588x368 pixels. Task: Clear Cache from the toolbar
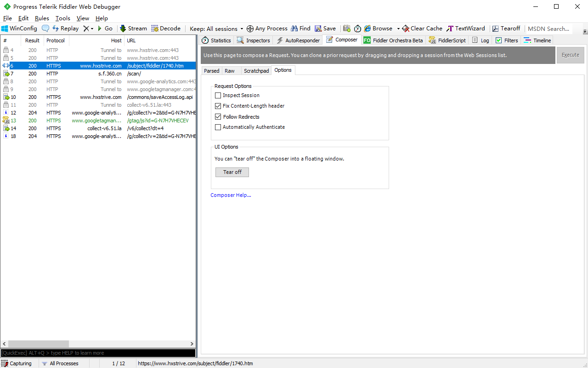[x=422, y=29]
